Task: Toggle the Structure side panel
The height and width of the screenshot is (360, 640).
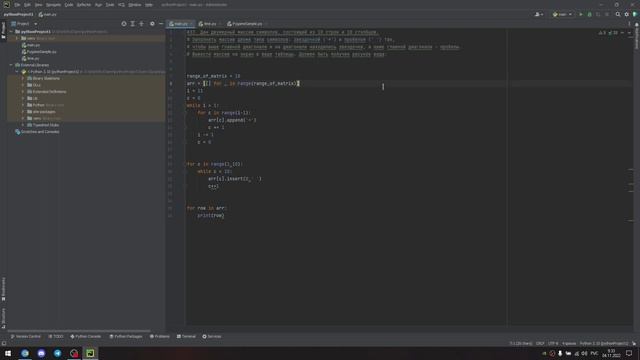Action: pyautogui.click(x=3, y=318)
